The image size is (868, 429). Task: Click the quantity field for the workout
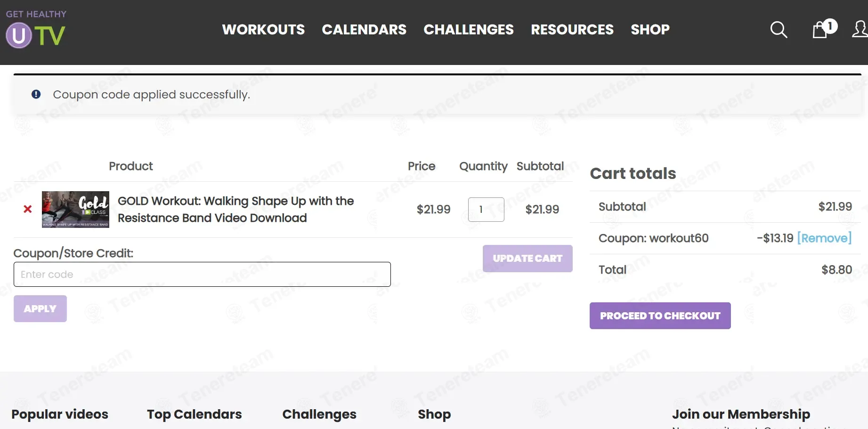[486, 210]
